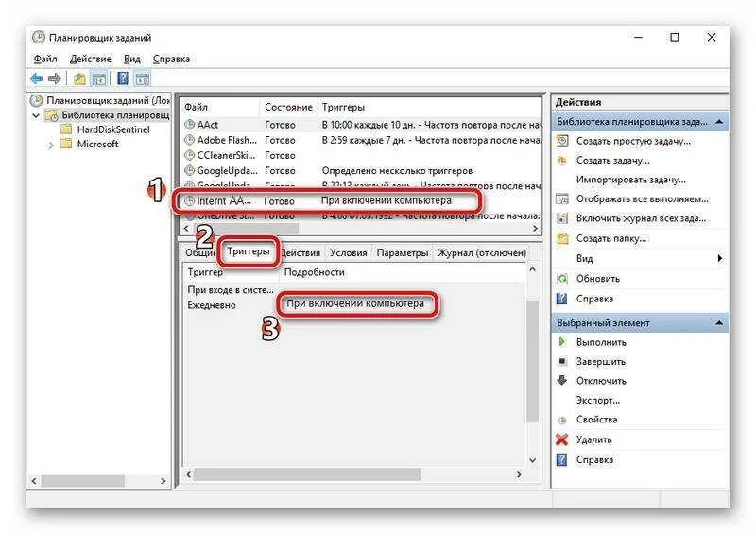
Task: Click the Создать папку folder icon
Action: click(562, 238)
